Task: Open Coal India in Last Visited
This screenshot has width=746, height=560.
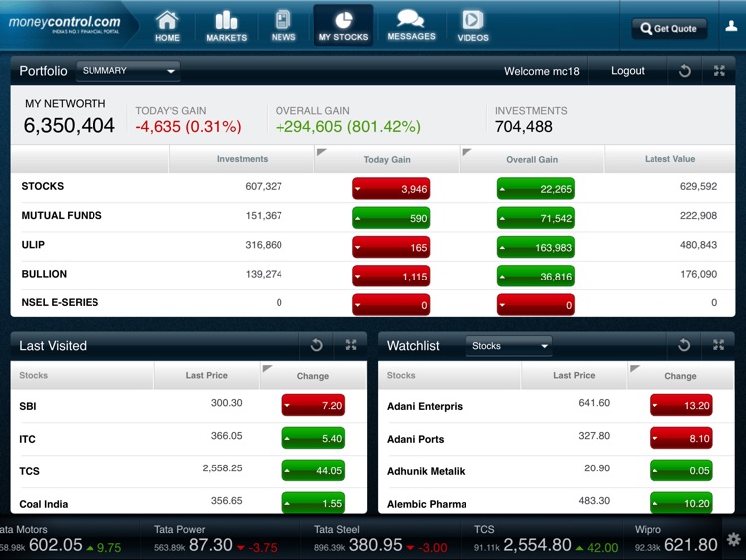Action: click(x=188, y=501)
